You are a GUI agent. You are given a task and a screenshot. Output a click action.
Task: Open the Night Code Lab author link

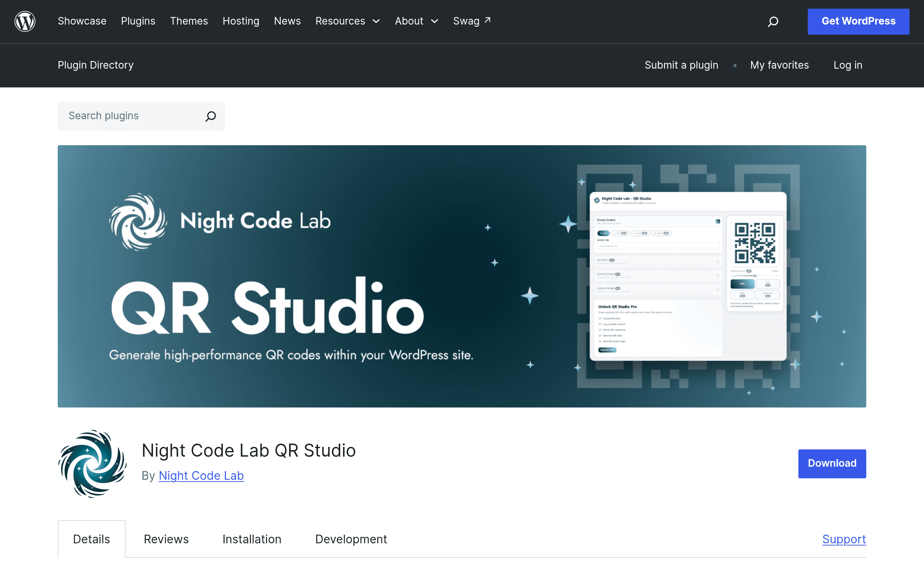[201, 475]
